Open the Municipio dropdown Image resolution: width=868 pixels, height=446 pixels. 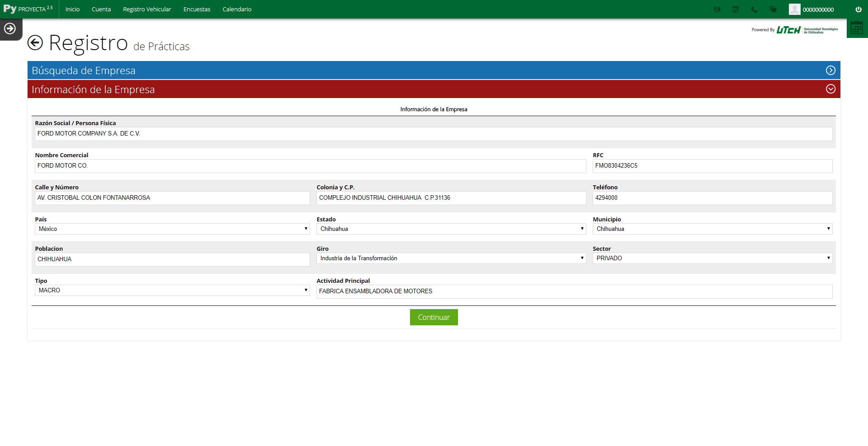[712, 229]
